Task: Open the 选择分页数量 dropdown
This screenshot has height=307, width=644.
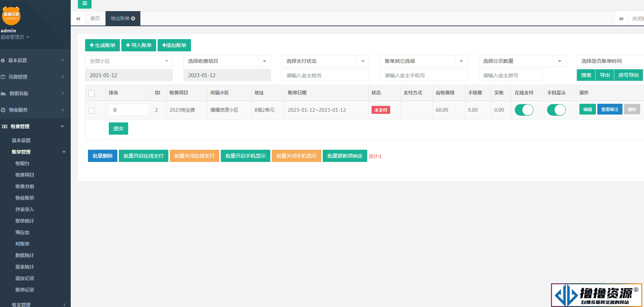Action: point(522,61)
